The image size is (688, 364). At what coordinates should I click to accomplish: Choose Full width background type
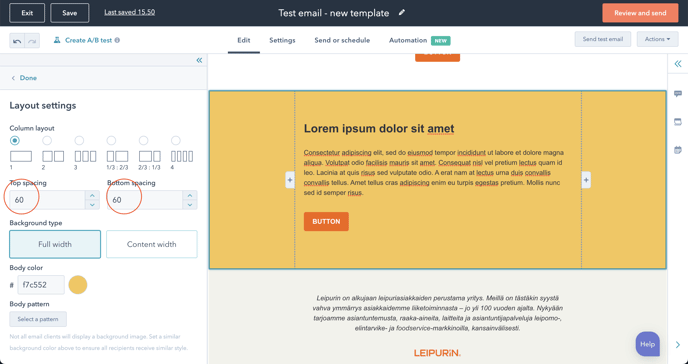tap(55, 244)
